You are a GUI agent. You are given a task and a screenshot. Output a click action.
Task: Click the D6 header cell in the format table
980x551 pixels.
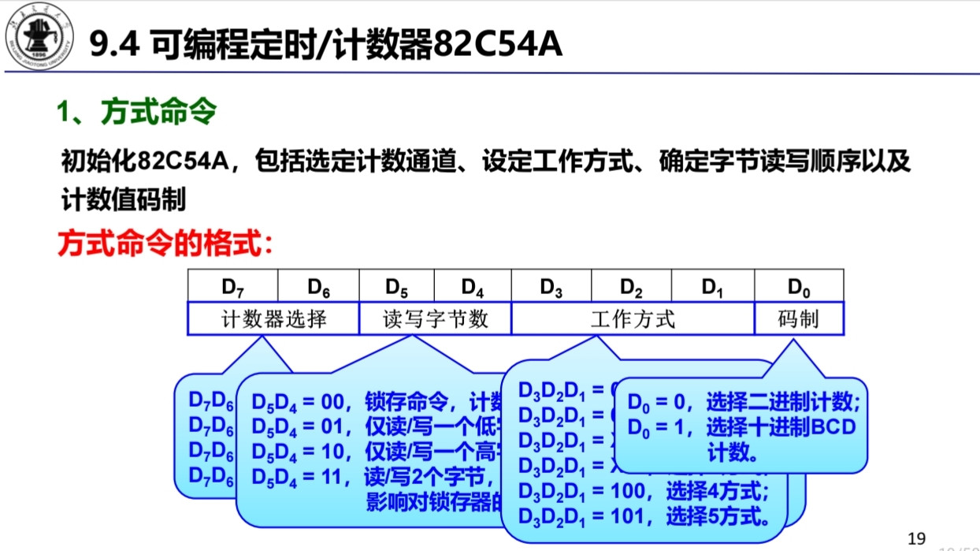click(x=318, y=285)
